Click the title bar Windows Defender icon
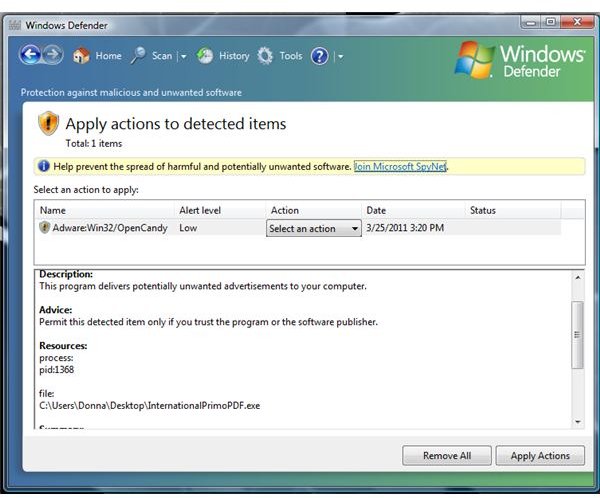 pos(15,25)
